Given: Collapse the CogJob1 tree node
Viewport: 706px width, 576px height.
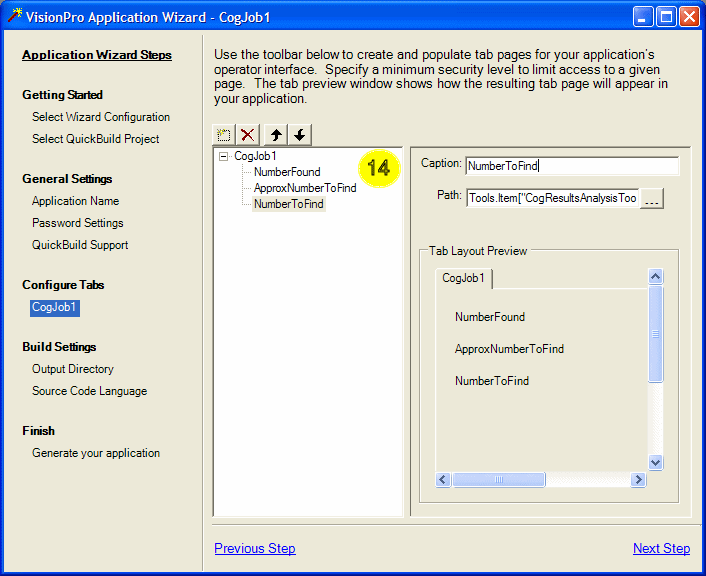Looking at the screenshot, I should (224, 156).
